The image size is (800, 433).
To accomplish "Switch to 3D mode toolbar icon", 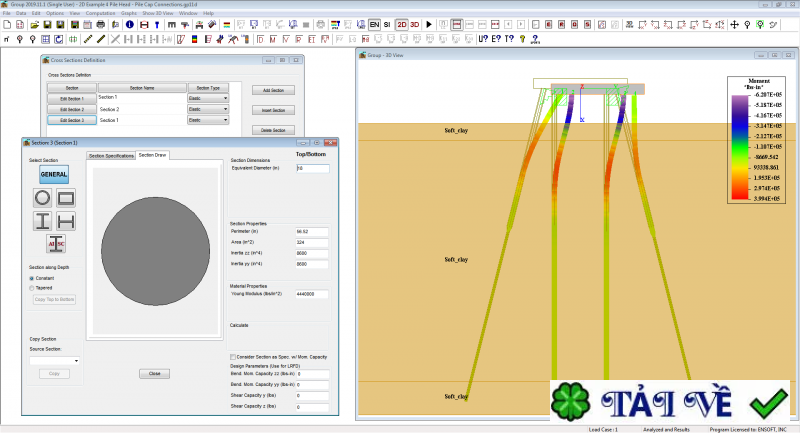I will pos(416,24).
